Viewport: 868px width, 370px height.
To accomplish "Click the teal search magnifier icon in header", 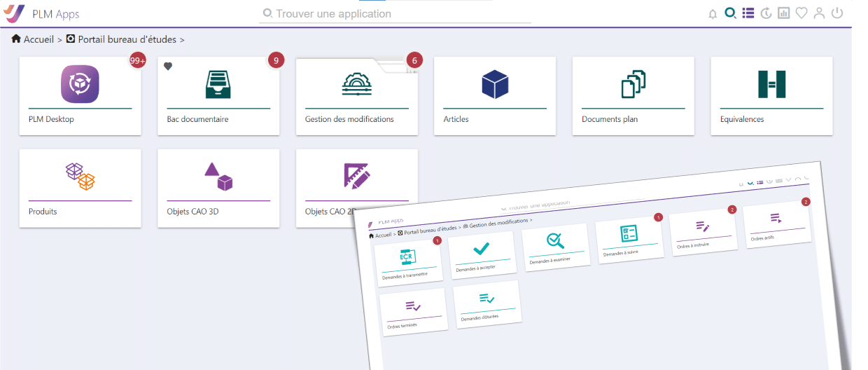I will [x=730, y=13].
